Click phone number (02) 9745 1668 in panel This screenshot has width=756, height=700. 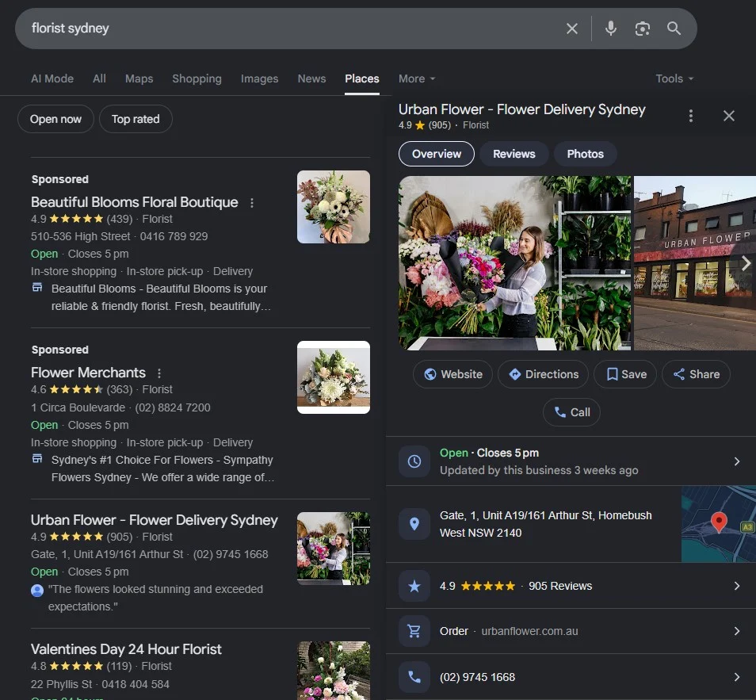click(477, 677)
